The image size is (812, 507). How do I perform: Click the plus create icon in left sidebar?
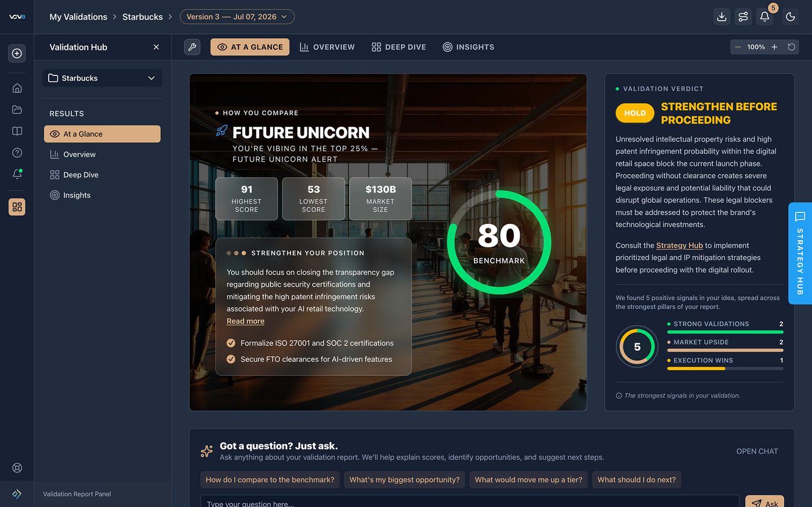click(x=17, y=53)
